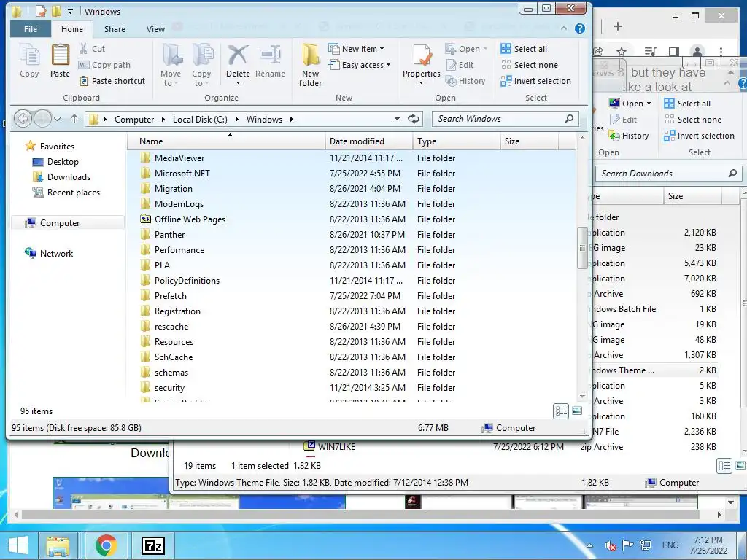Click the Search Windows input field
Screen dimensions: 747x560
[x=505, y=119]
